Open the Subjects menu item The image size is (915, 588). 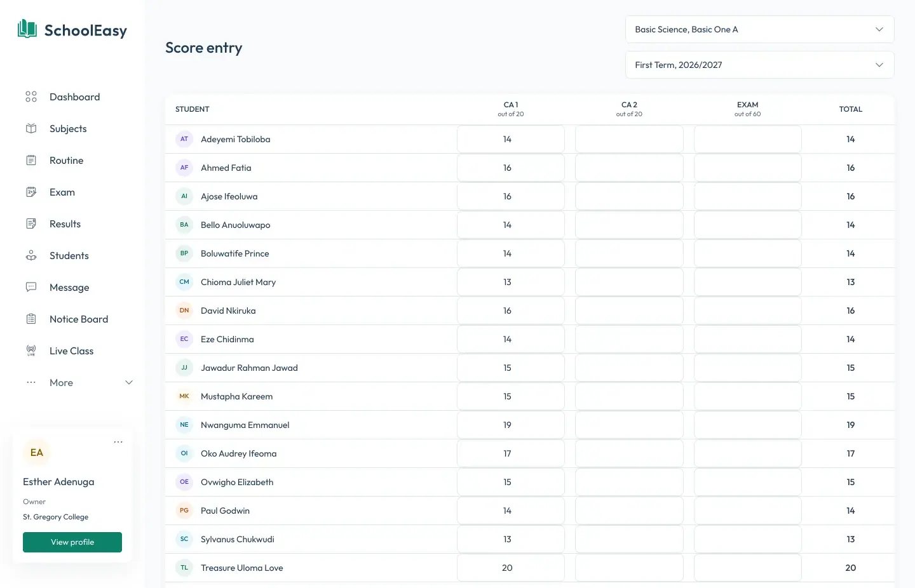68,128
